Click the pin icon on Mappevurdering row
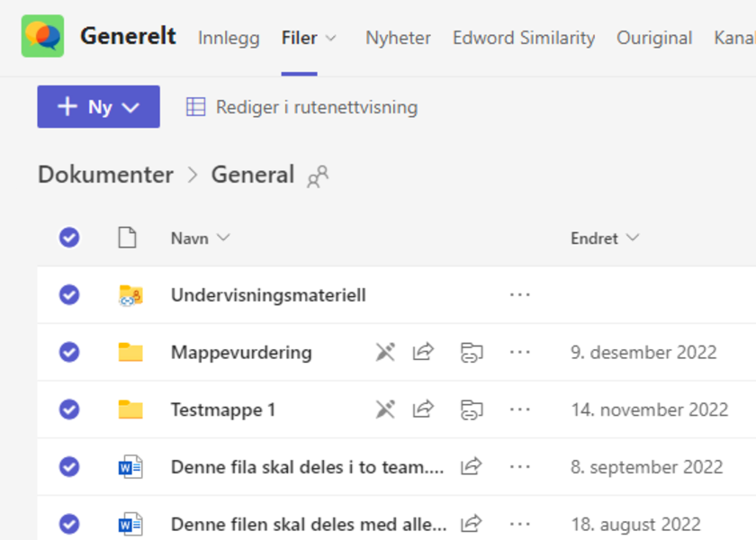756x540 pixels. tap(385, 353)
